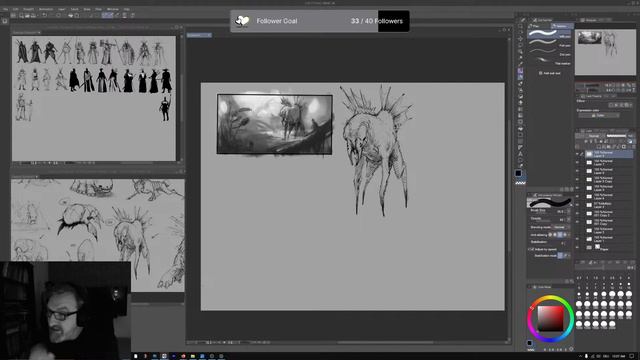
Task: Open the Window menu
Action: pos(113,9)
